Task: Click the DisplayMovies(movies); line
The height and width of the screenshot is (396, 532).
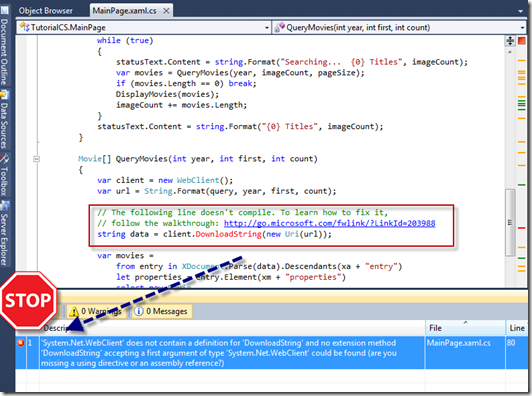Action: click(x=167, y=94)
